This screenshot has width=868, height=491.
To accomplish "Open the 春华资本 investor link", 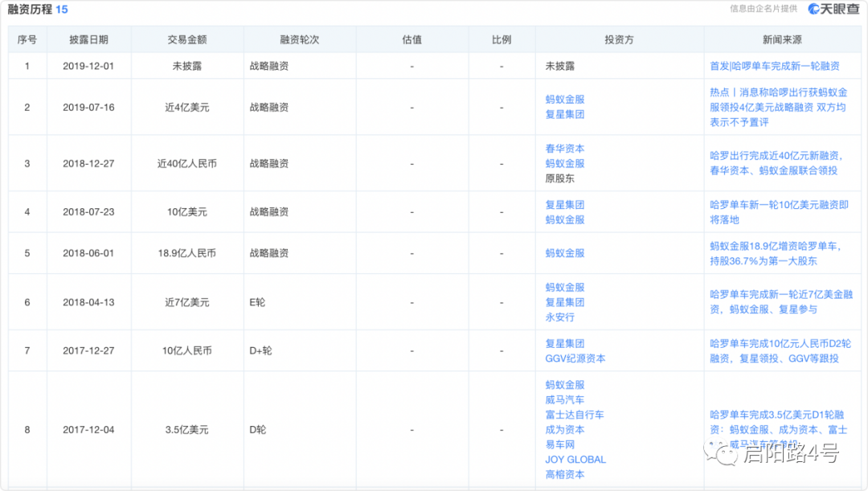I will [x=564, y=149].
